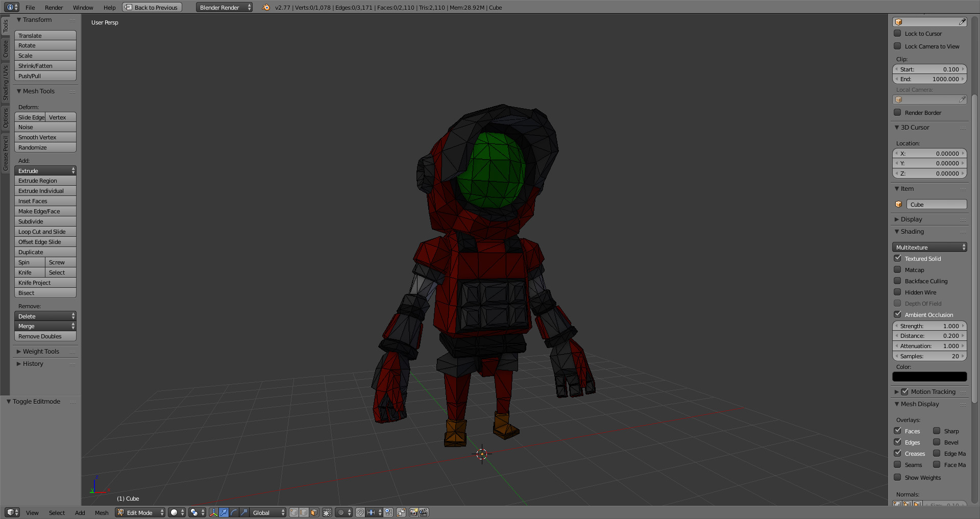Enable Lock Camera to View checkbox
Screen dimensions: 980x519
coord(897,46)
